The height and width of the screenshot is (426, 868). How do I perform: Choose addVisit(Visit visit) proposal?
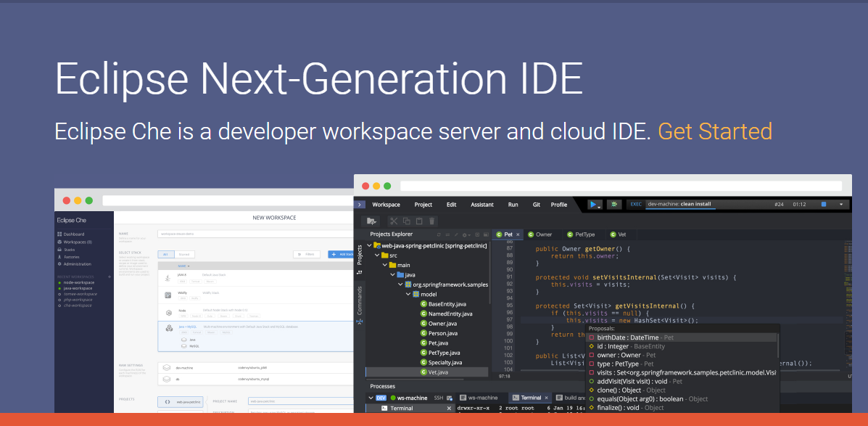point(682,381)
